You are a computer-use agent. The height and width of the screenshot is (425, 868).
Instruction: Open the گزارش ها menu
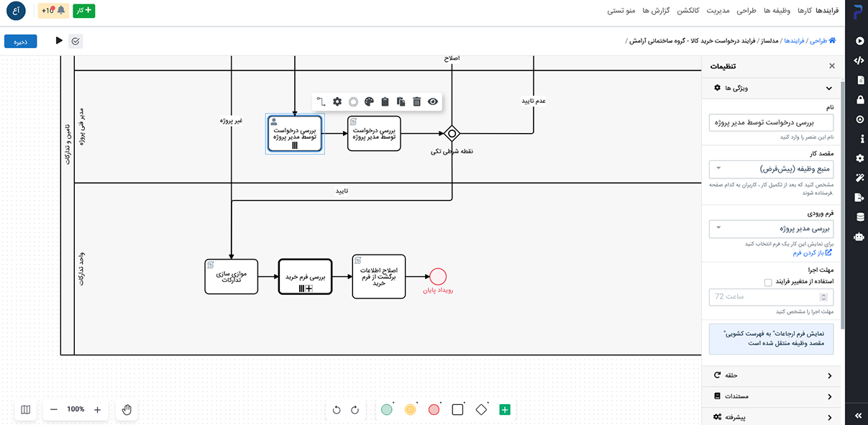point(656,11)
